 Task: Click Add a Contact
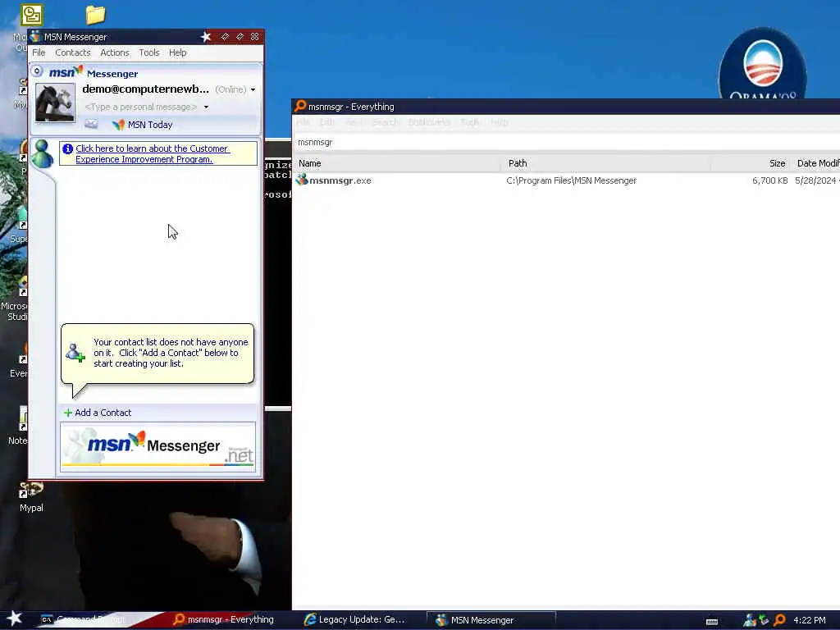pos(98,413)
